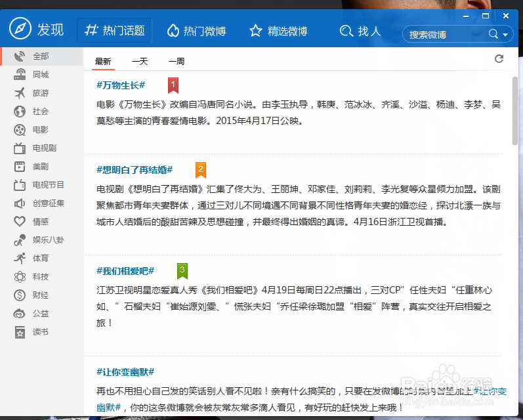Open the #我们相爱吧# topic link
Viewport: 523px width, 420px height.
point(125,271)
